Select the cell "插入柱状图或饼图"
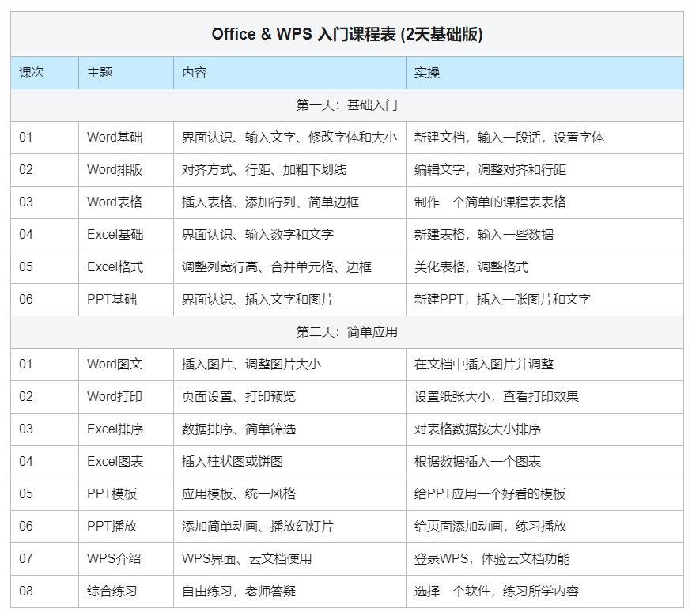This screenshot has width=692, height=616. point(289,462)
